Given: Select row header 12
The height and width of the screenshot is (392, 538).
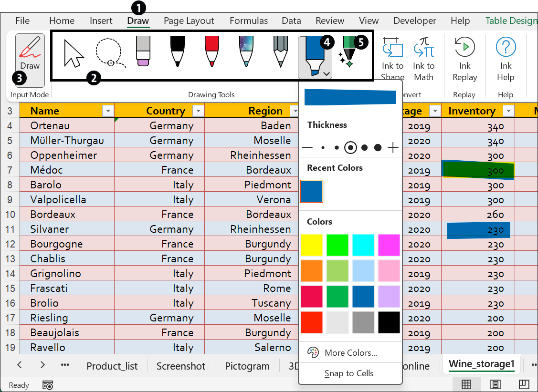Looking at the screenshot, I should 10,244.
